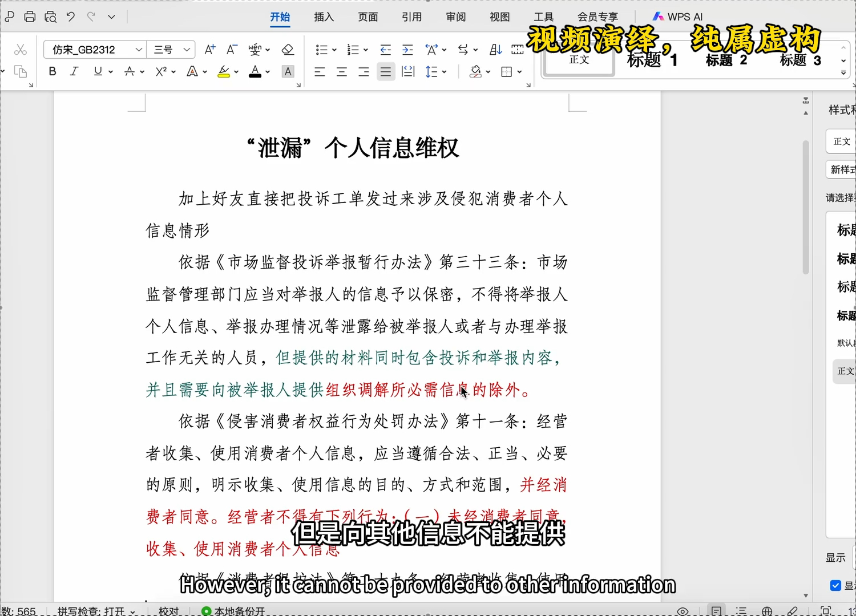Toggle Superscript X² formatting
Viewport: 856px width, 616px height.
[161, 71]
